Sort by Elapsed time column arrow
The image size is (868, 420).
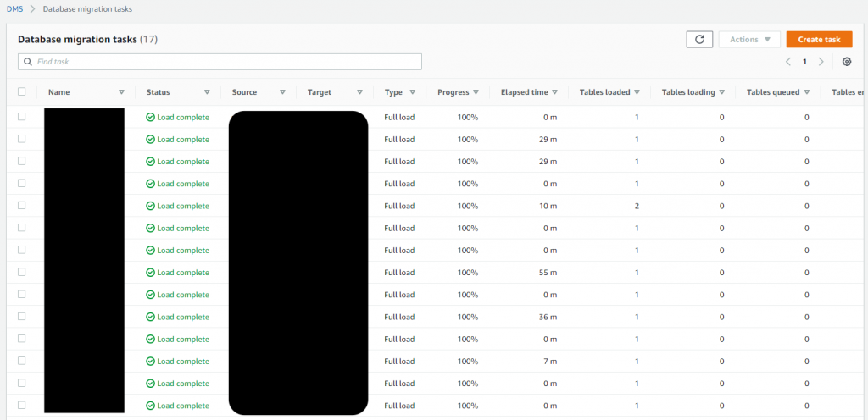(554, 92)
